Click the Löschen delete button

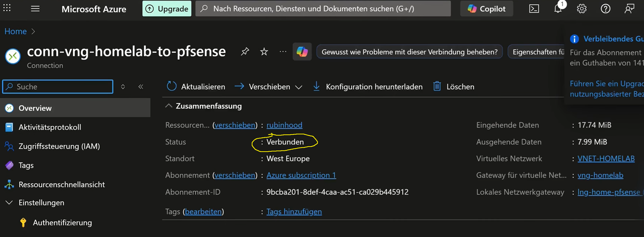[x=454, y=87]
